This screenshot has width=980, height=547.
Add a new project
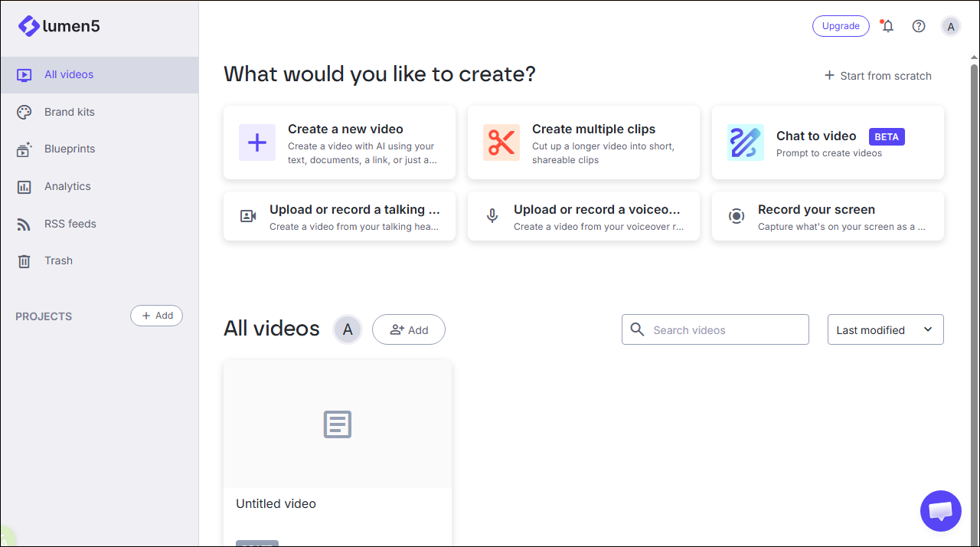coord(156,315)
